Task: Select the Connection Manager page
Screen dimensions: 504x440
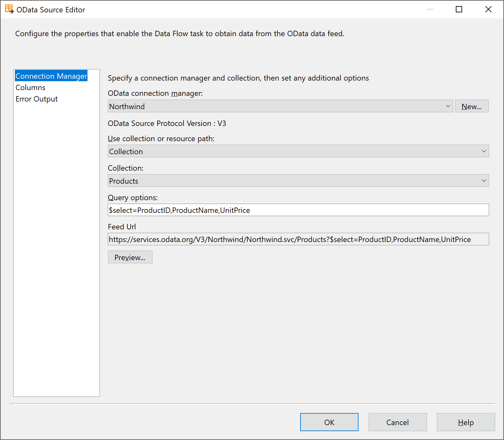Action: click(51, 76)
